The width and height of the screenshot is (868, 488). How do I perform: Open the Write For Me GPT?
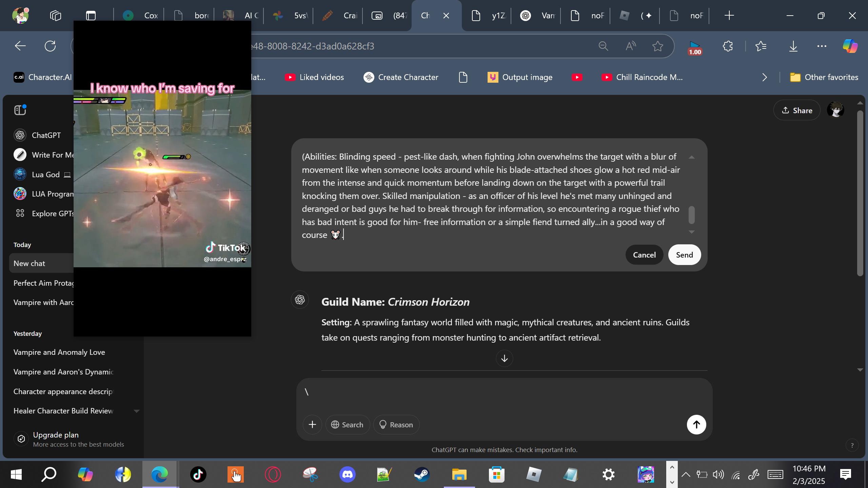click(44, 155)
